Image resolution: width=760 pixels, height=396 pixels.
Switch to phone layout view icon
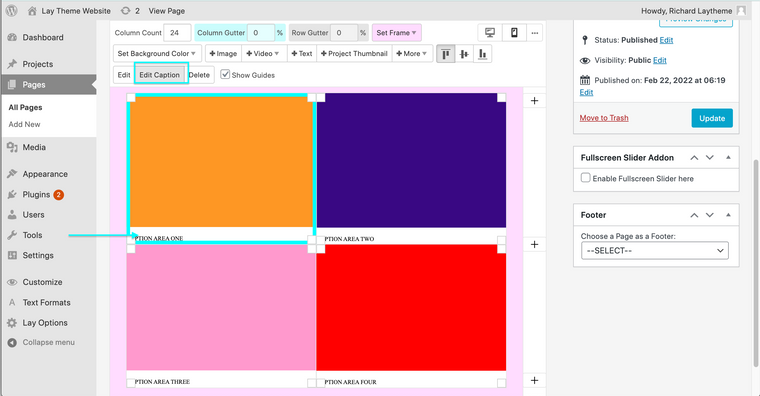pyautogui.click(x=514, y=33)
